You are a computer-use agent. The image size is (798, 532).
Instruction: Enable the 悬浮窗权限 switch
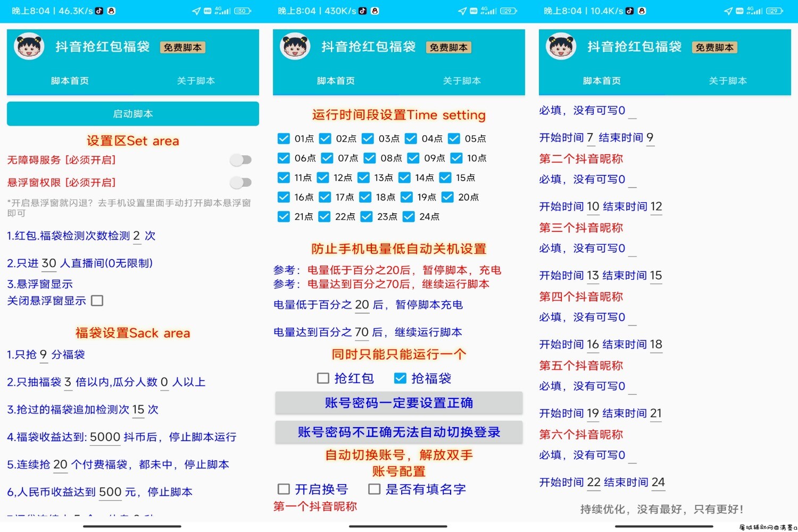(x=240, y=182)
